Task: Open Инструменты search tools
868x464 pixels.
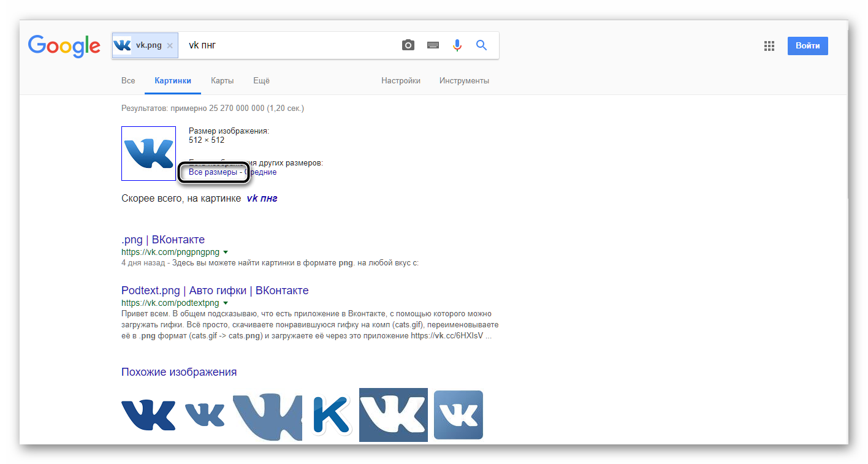Action: tap(464, 80)
